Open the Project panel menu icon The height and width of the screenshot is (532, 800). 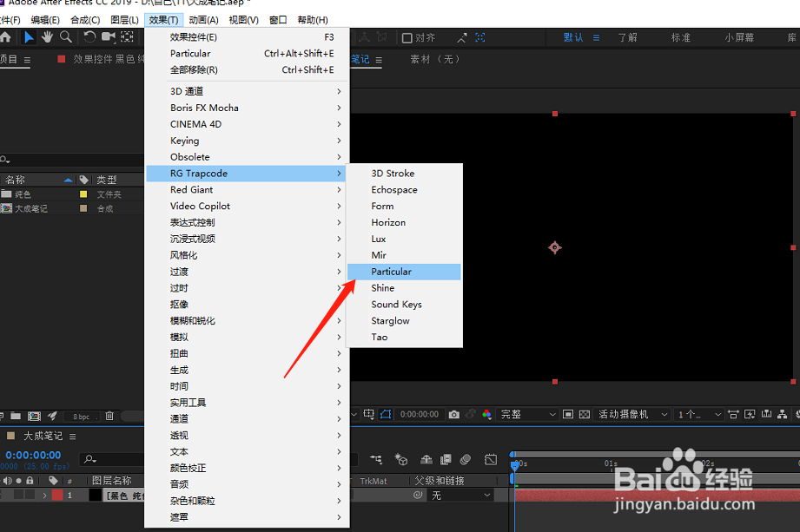27,60
